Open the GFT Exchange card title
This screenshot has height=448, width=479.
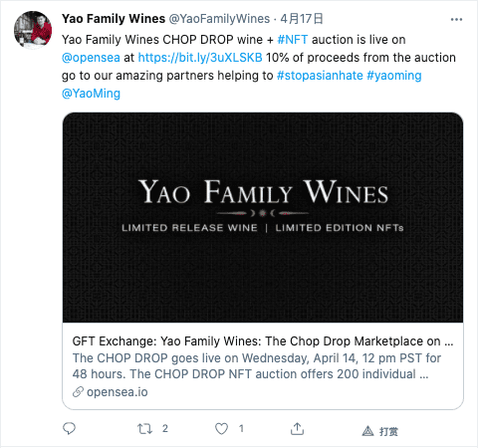coord(263,341)
